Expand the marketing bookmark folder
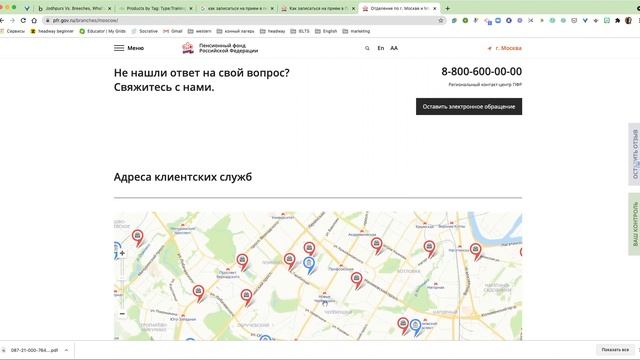Image resolution: width=640 pixels, height=360 pixels. 356,31
